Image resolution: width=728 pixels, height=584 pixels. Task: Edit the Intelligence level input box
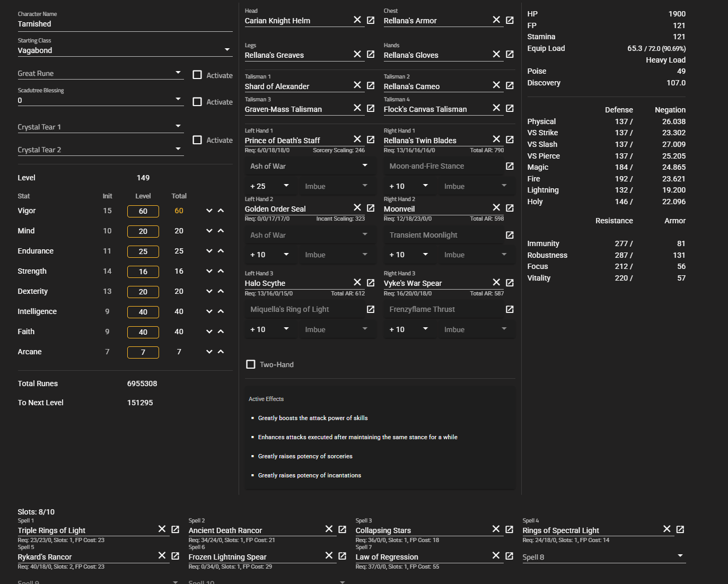point(143,312)
